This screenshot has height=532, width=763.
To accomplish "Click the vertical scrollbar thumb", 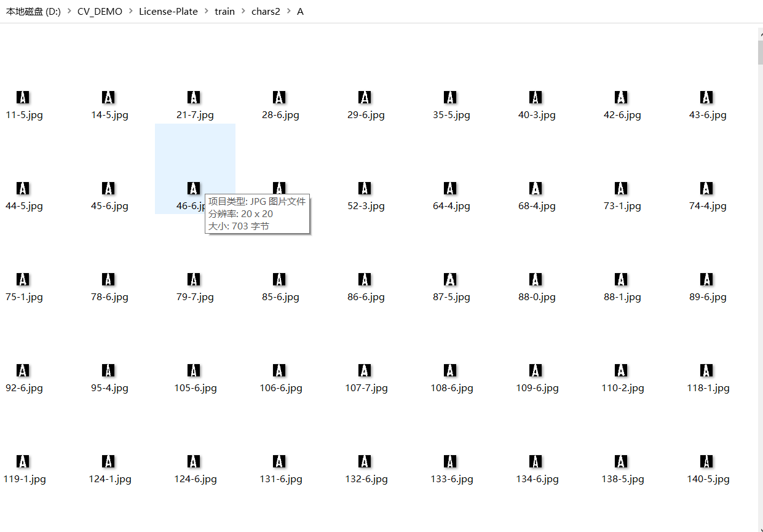I will click(760, 52).
